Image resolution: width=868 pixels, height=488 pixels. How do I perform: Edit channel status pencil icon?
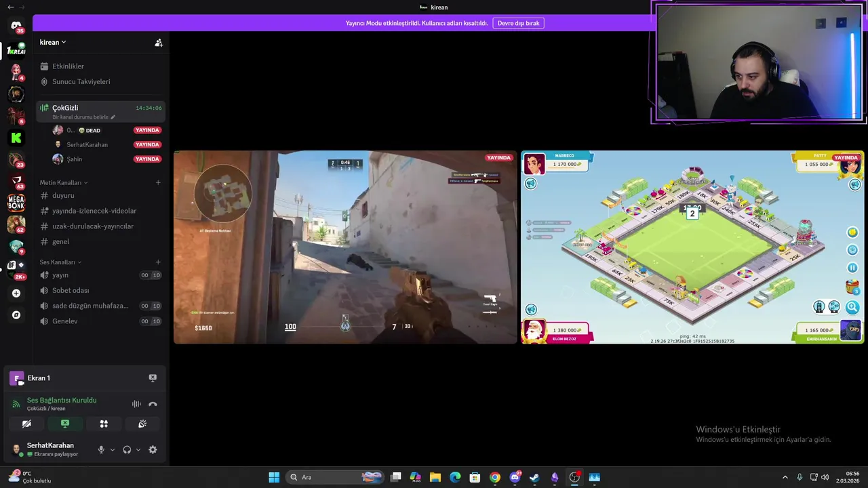coord(113,117)
